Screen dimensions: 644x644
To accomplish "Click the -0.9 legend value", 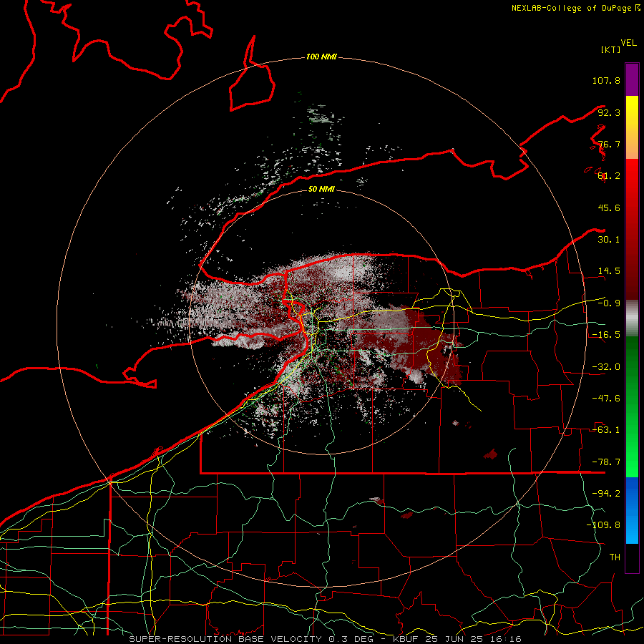I will [609, 303].
